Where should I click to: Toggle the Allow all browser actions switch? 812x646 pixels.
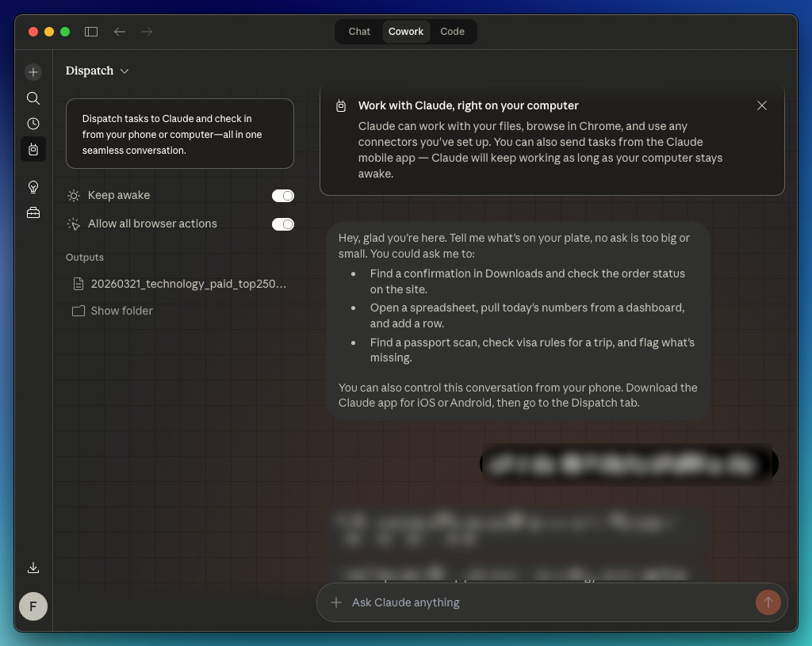pos(283,224)
